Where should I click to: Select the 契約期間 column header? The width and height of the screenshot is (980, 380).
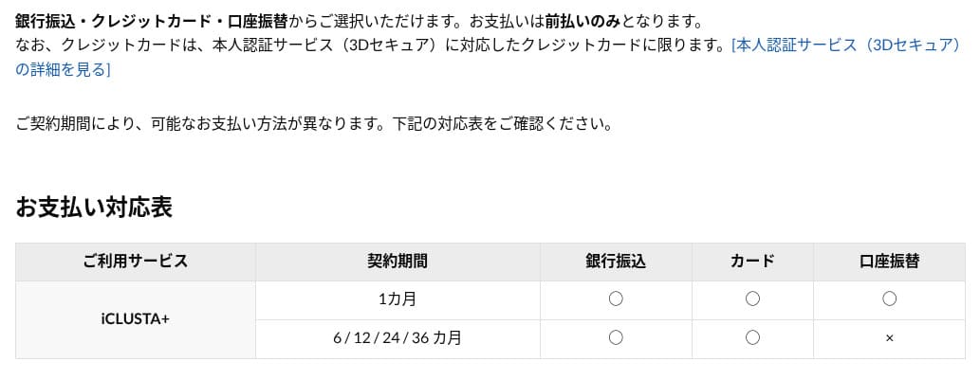pos(397,262)
